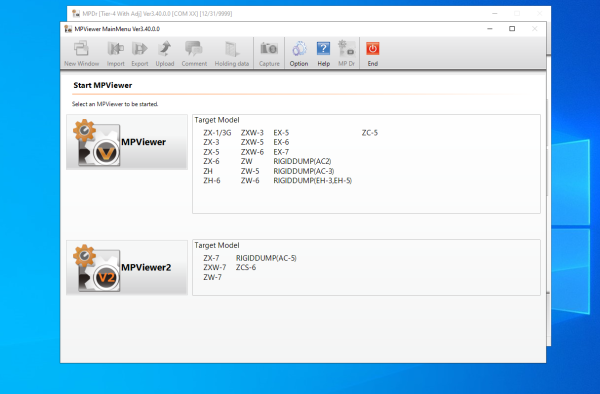Click inside the MPViewer Target Model list
This screenshot has width=600, height=394.
366,164
